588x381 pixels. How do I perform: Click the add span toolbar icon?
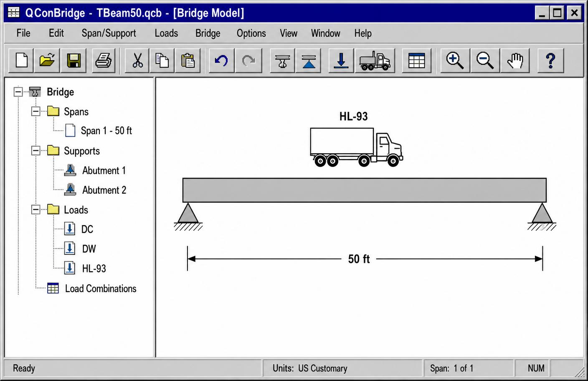pyautogui.click(x=282, y=61)
